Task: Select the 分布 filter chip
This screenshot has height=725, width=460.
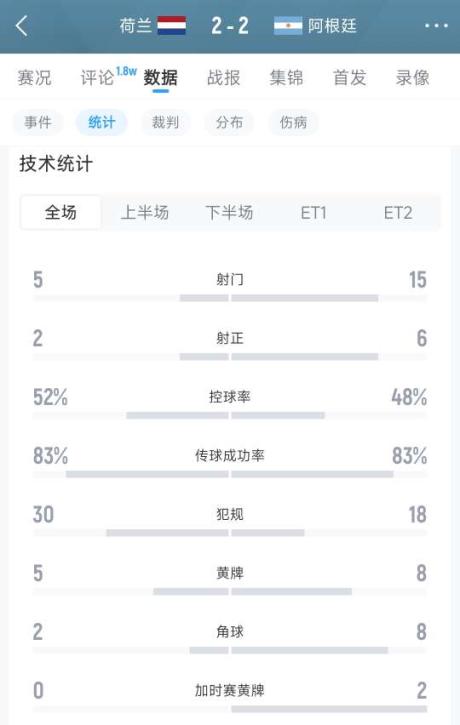Action: (229, 123)
